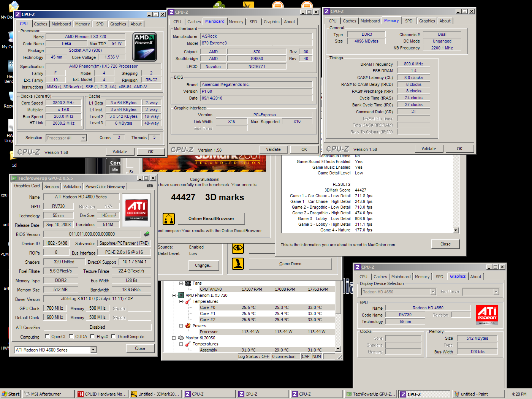Open the SPD tab in CPU-Z Mainboard window
This screenshot has height=399, width=532.
[253, 22]
